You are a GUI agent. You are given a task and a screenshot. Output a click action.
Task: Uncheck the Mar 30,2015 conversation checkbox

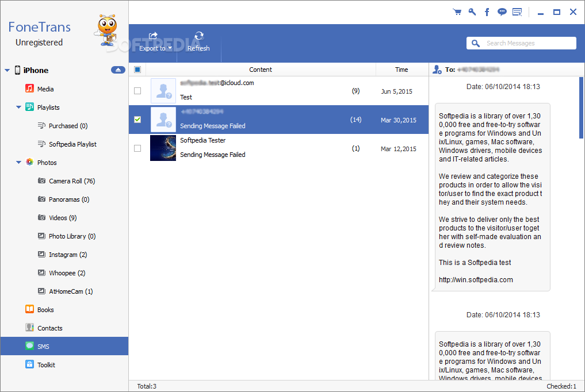tap(137, 120)
